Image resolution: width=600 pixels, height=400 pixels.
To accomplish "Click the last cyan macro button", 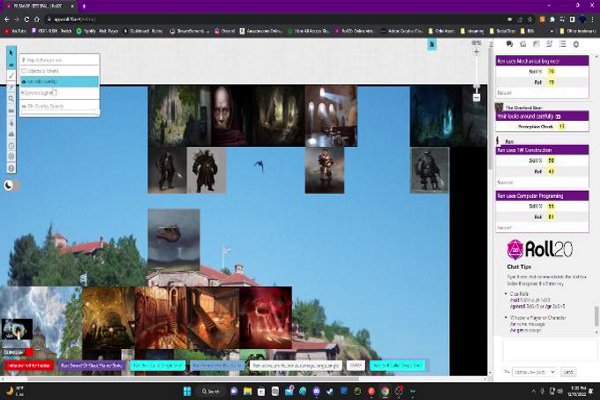I will click(x=397, y=366).
